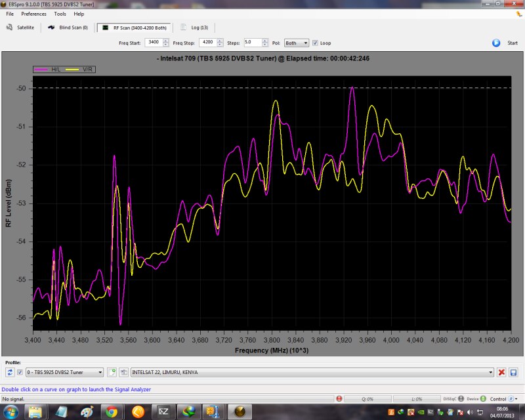
Task: Expand the INTELSAT 22 satellite dropdown
Action: click(490, 372)
